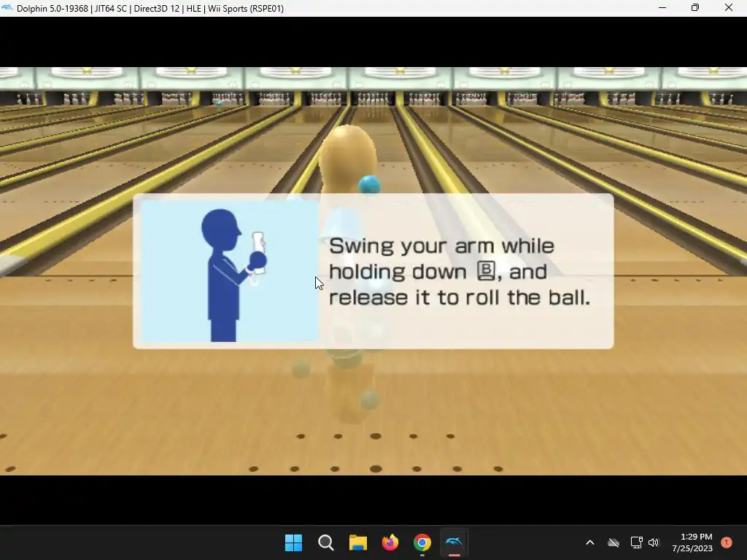Open Google Chrome from the taskbar

[422, 542]
